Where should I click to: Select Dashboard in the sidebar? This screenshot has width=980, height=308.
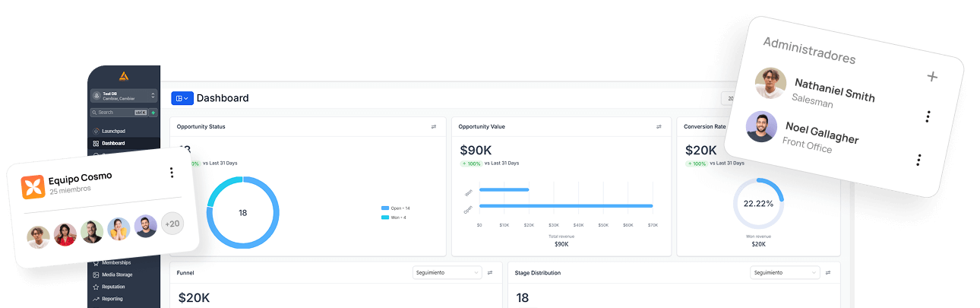pos(112,143)
